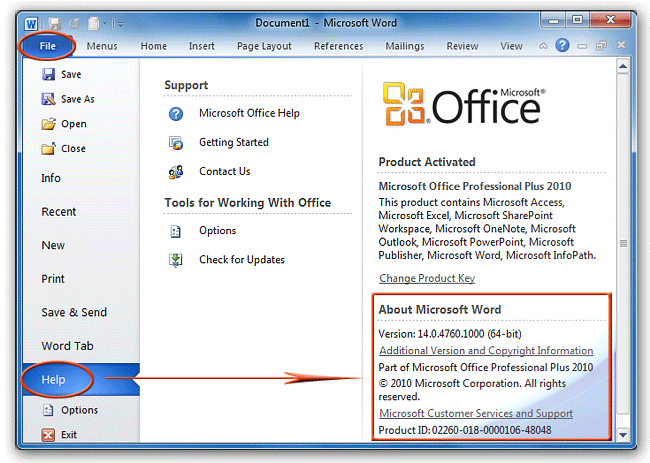The height and width of the screenshot is (463, 650).
Task: Open Microsoft Customer Services and Support link
Action: 476,413
